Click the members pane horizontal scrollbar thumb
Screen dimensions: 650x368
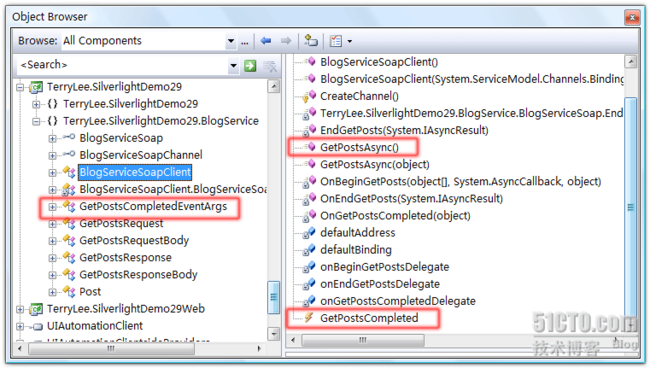click(x=363, y=340)
